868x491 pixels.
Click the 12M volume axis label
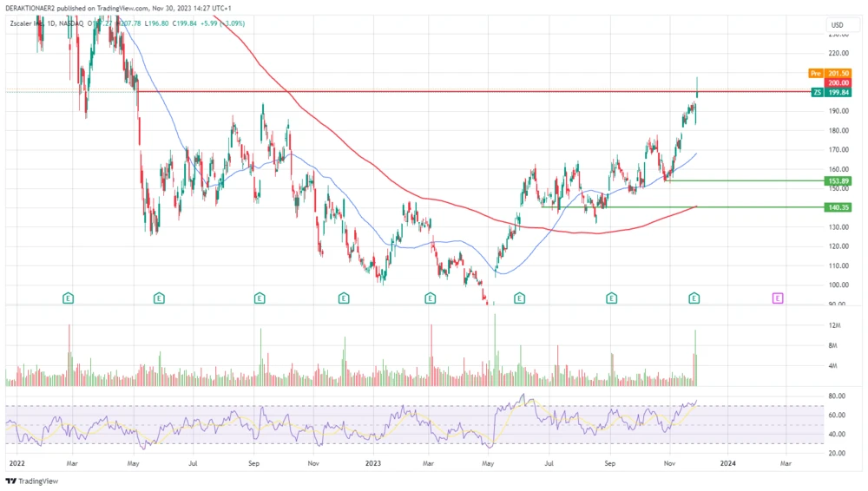(x=835, y=325)
